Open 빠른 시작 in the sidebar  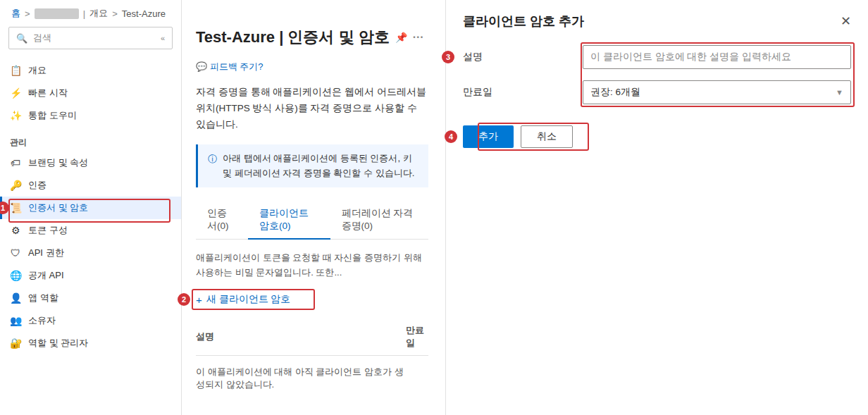pyautogui.click(x=90, y=93)
